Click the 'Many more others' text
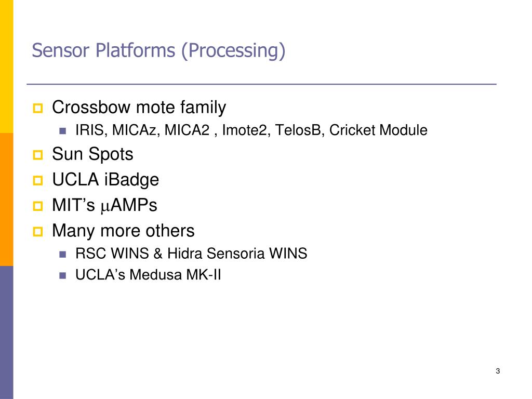 point(123,231)
